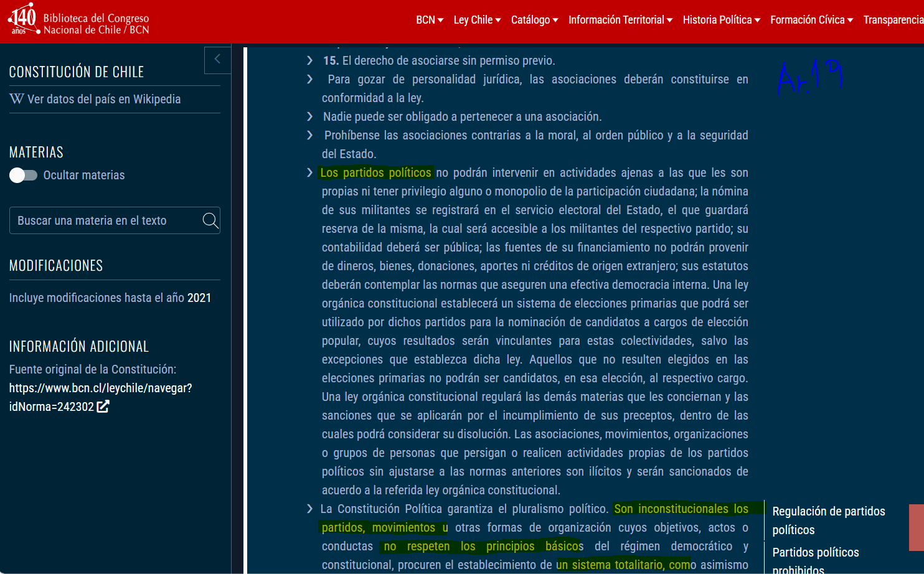Click highlighted 'Son inconstitucionales los' text
This screenshot has height=574, width=924.
click(681, 509)
